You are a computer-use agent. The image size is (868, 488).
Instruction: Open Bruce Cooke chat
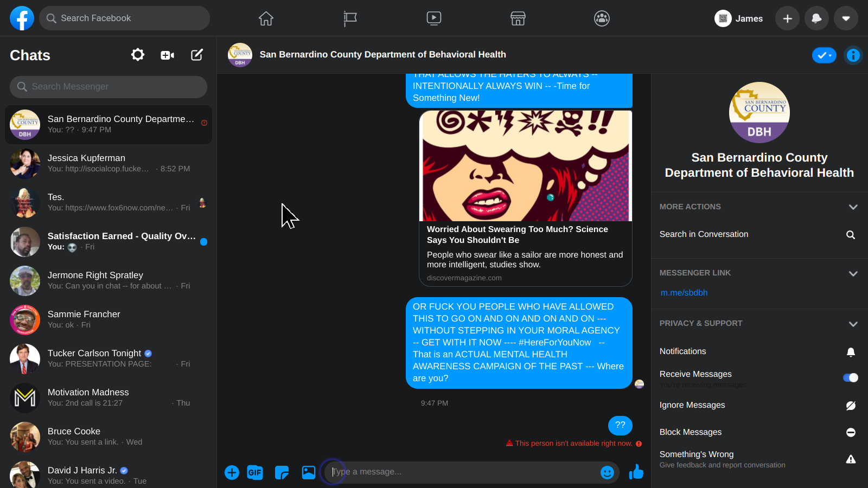point(108,437)
